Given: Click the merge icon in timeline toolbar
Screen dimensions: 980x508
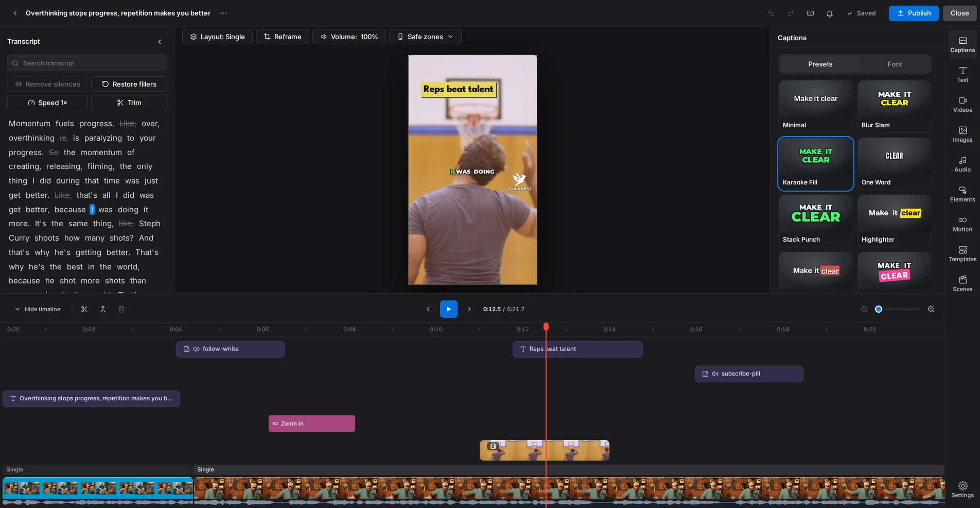Looking at the screenshot, I should (x=103, y=309).
